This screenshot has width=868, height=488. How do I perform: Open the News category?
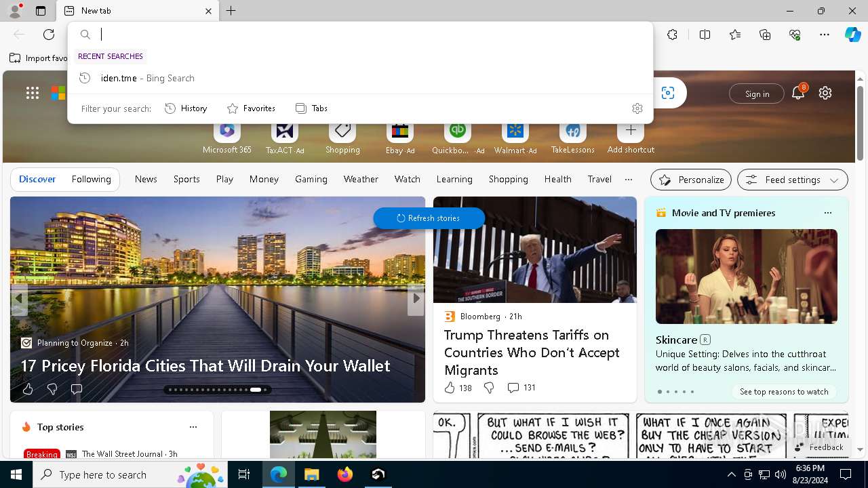146,179
